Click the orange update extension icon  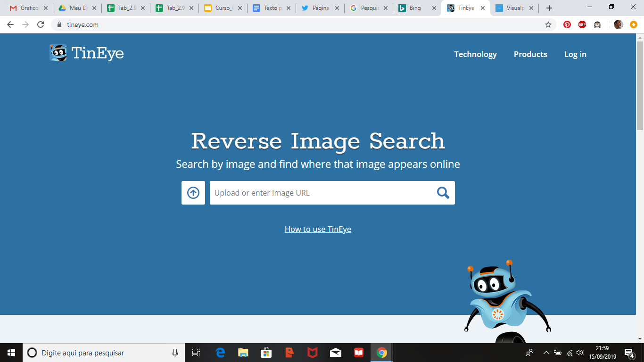634,25
